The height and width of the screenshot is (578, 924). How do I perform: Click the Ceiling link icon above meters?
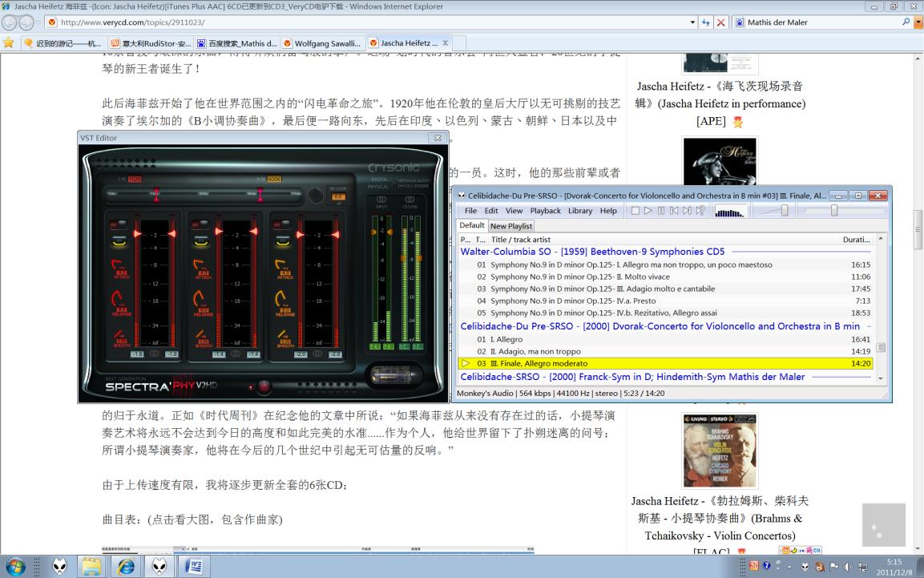410,200
